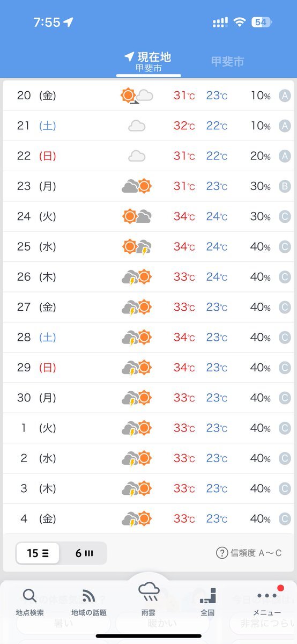Open the 全国 nationwide view

[x=207, y=602]
